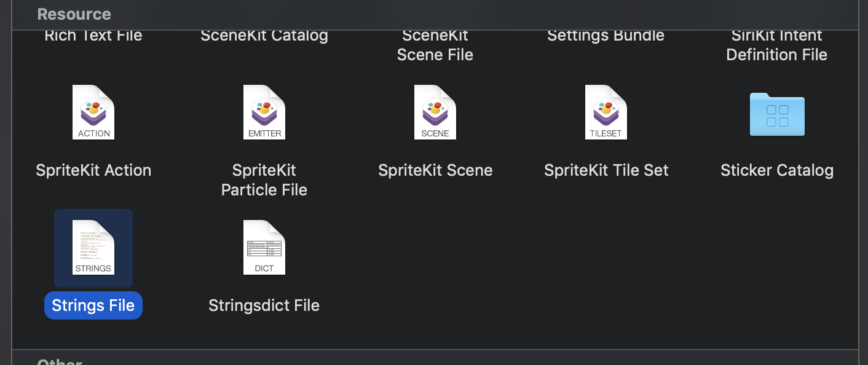Pick the SpriteKit Tile Set icon
Viewport: 868px width, 365px height.
point(606,112)
